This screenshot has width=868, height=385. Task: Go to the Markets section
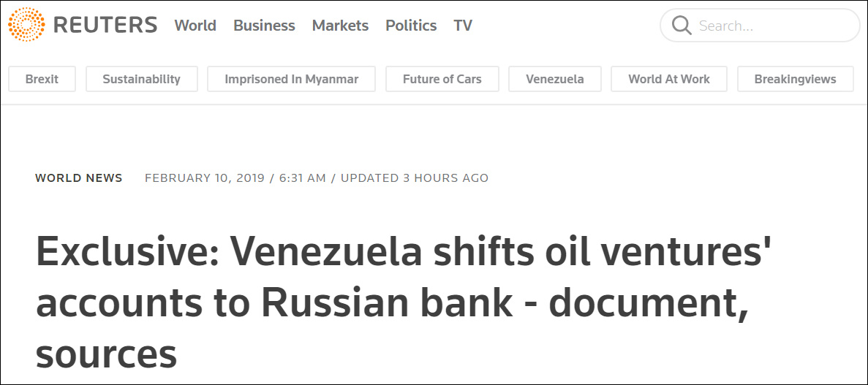[x=341, y=26]
